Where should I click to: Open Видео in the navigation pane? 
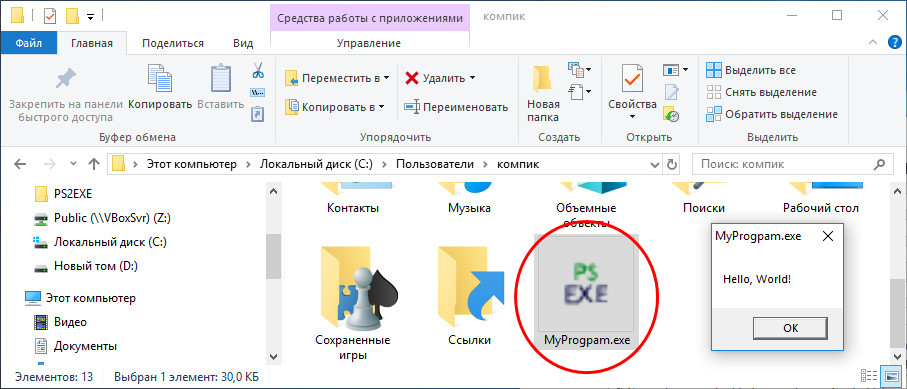point(70,322)
